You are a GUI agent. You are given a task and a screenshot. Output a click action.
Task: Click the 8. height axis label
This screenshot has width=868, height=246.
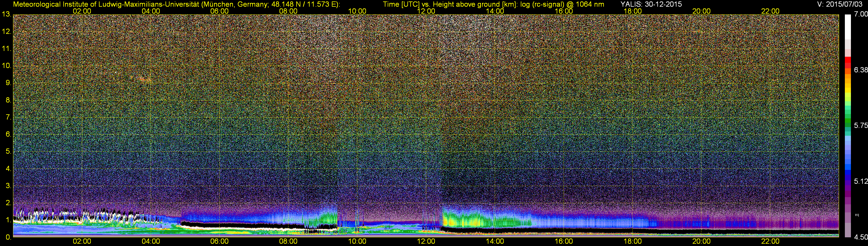click(9, 100)
